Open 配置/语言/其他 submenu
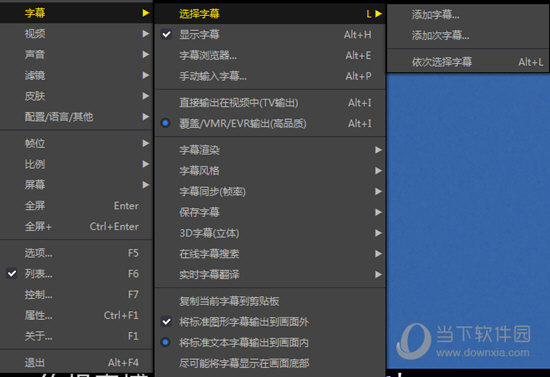The height and width of the screenshot is (377, 550). pos(76,116)
